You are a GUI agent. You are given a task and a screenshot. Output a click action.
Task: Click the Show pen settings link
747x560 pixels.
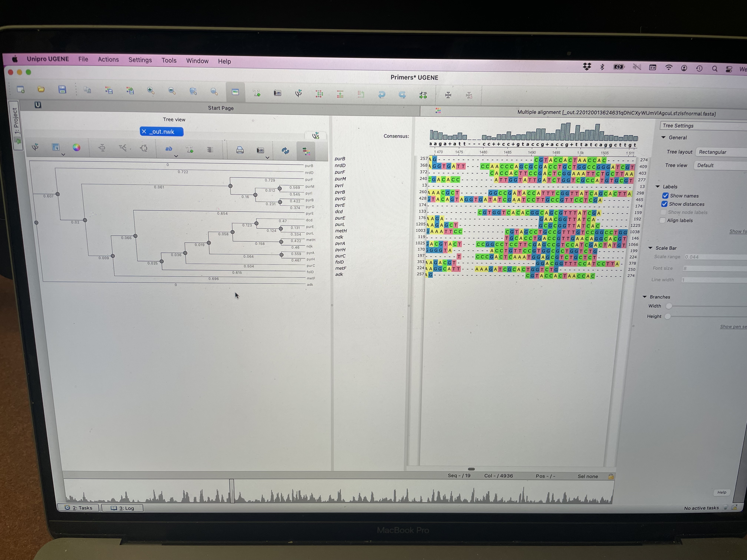(733, 326)
